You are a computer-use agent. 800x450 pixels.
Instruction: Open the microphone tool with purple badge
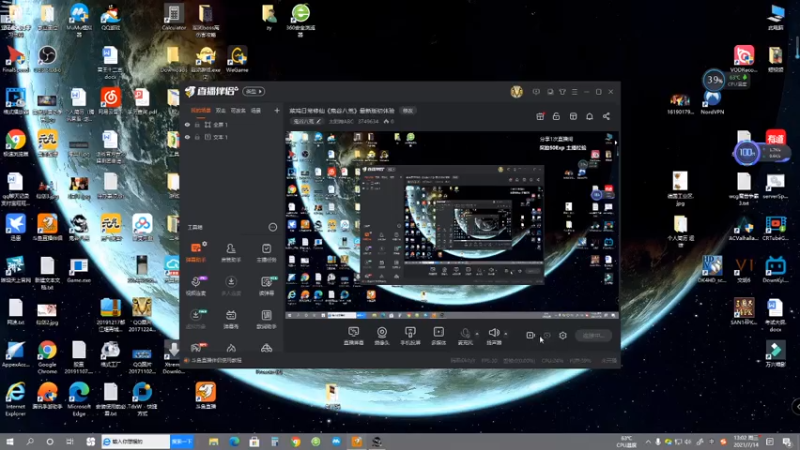196,285
